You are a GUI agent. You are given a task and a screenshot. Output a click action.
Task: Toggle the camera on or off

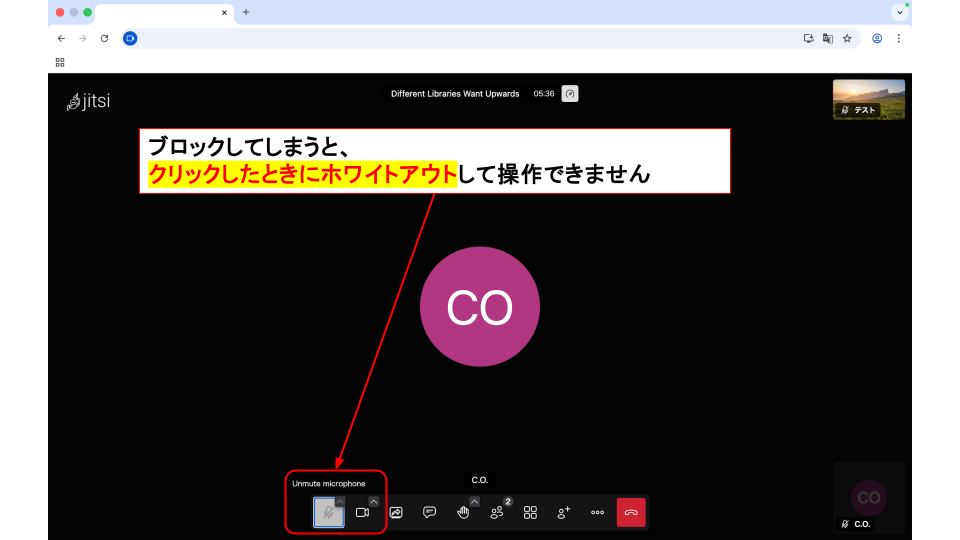pyautogui.click(x=362, y=512)
